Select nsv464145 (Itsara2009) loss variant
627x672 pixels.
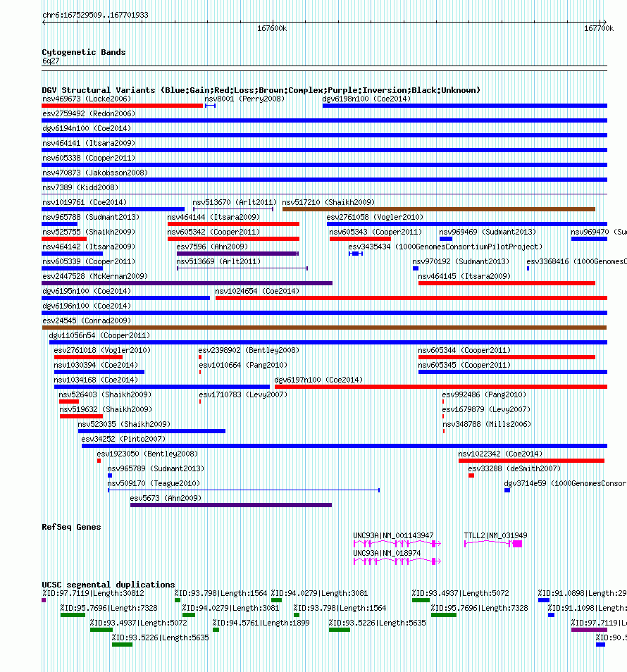coord(507,283)
